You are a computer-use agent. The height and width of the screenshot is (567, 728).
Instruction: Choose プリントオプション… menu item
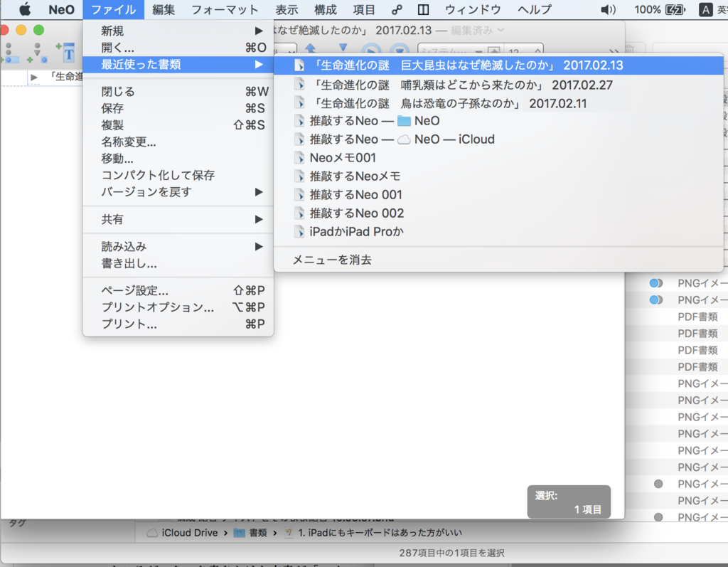point(178,307)
